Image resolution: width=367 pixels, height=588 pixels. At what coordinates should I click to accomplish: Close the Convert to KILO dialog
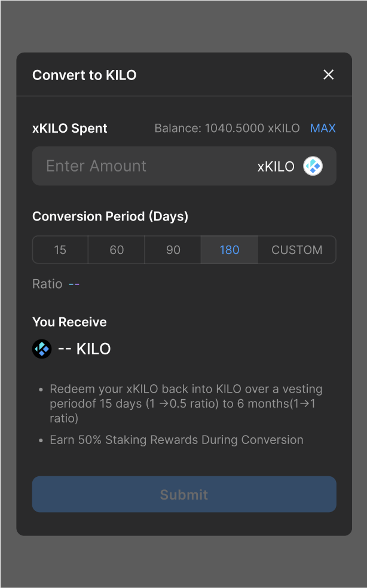pyautogui.click(x=328, y=75)
